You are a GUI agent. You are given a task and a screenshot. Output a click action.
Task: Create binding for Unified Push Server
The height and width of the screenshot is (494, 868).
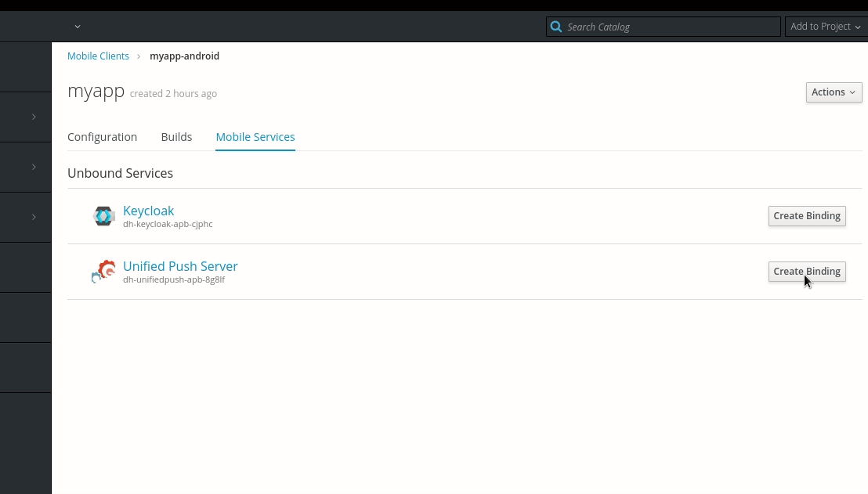(807, 272)
